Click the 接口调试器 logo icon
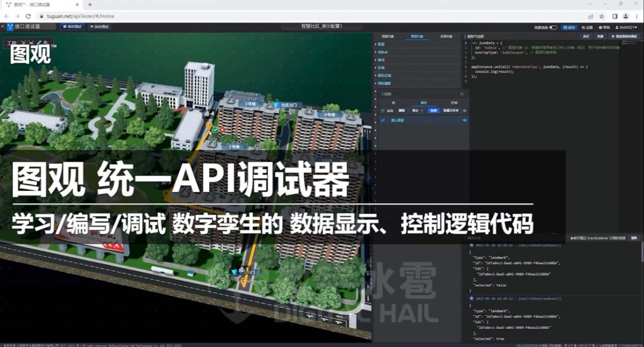Viewport: 644px width, 347px height. [11, 26]
